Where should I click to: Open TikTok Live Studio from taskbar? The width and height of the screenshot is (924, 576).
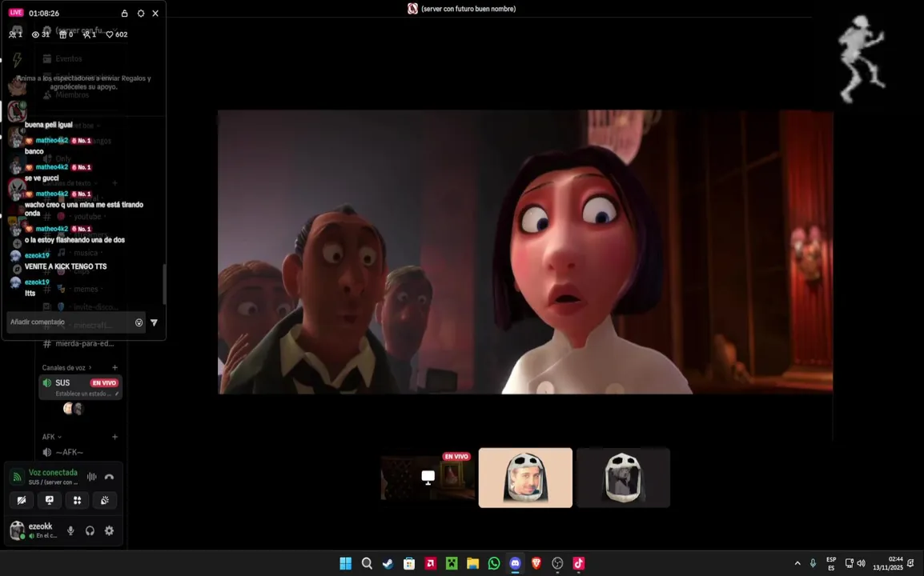tap(579, 564)
